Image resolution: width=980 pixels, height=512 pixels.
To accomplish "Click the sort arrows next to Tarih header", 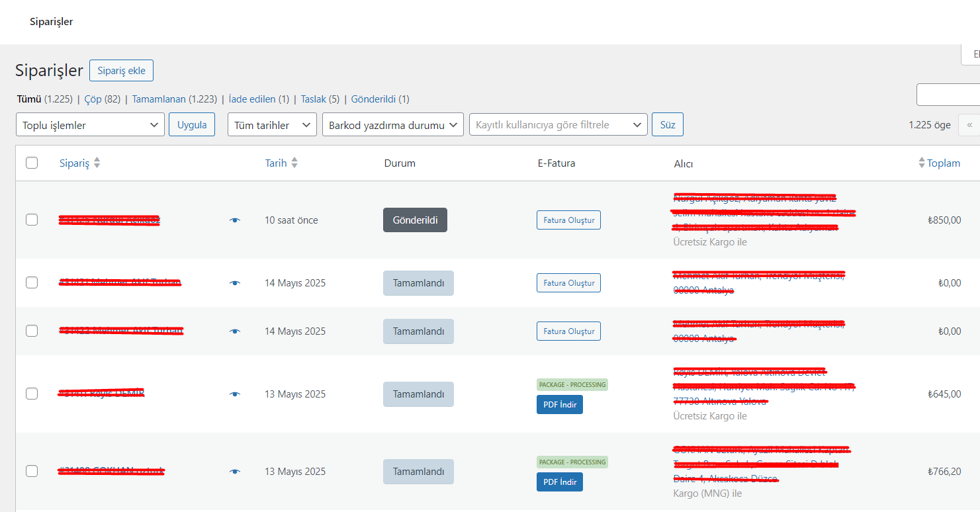I will click(x=294, y=163).
